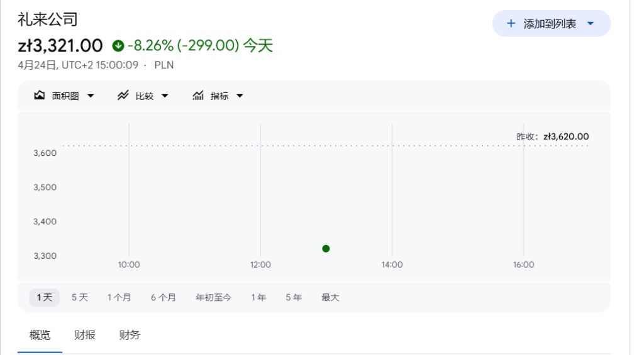
Task: Expand the 指标 indicators dropdown arrow
Action: [240, 96]
